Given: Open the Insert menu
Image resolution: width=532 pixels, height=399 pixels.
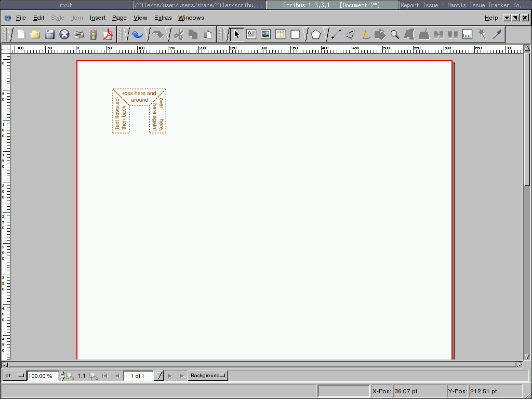Looking at the screenshot, I should [98, 18].
